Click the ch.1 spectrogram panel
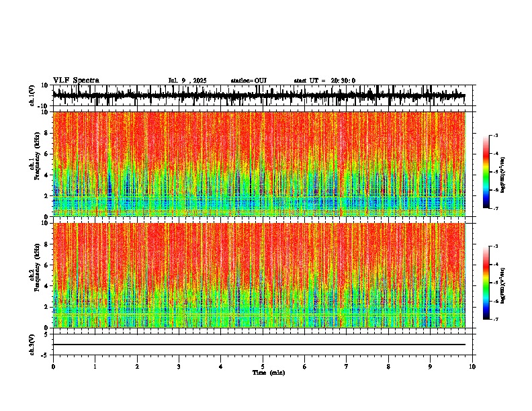 click(259, 164)
